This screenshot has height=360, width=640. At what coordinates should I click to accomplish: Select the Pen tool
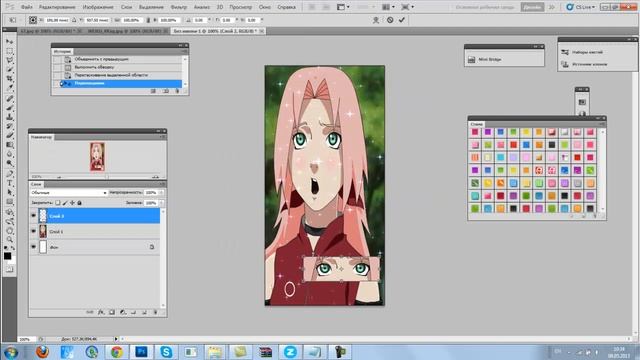pyautogui.click(x=9, y=173)
